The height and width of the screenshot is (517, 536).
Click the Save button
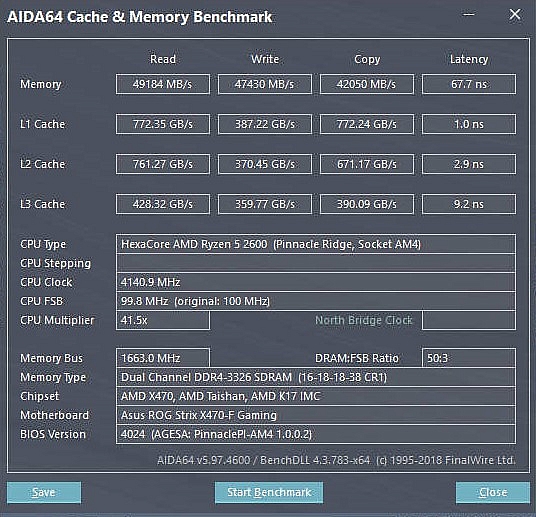[44, 492]
